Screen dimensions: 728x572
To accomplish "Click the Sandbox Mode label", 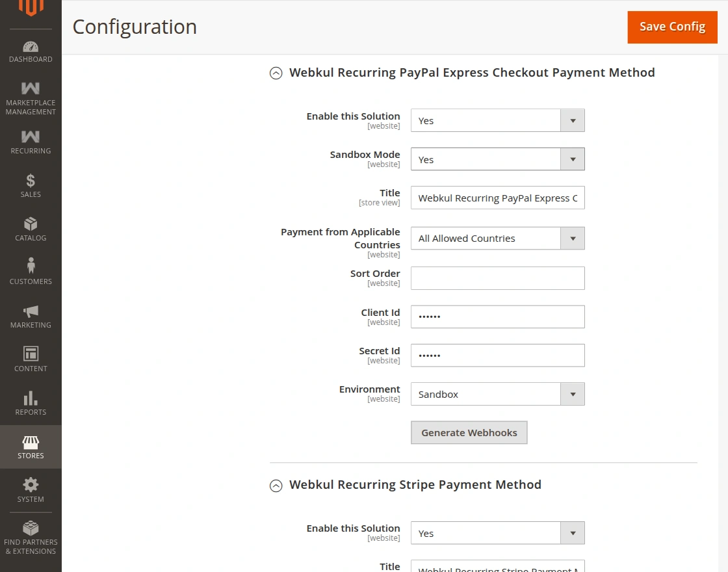I will click(x=365, y=155).
